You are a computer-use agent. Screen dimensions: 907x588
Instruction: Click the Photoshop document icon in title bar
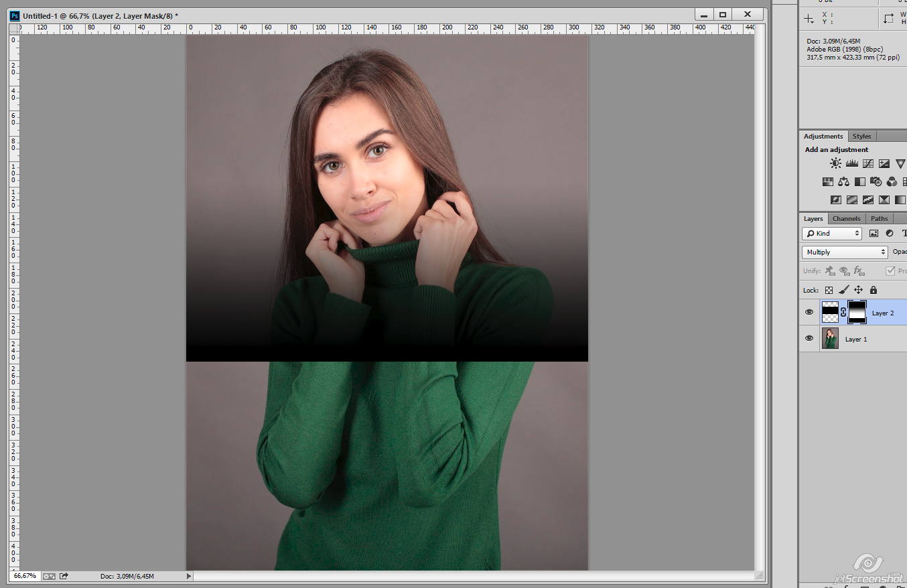15,15
